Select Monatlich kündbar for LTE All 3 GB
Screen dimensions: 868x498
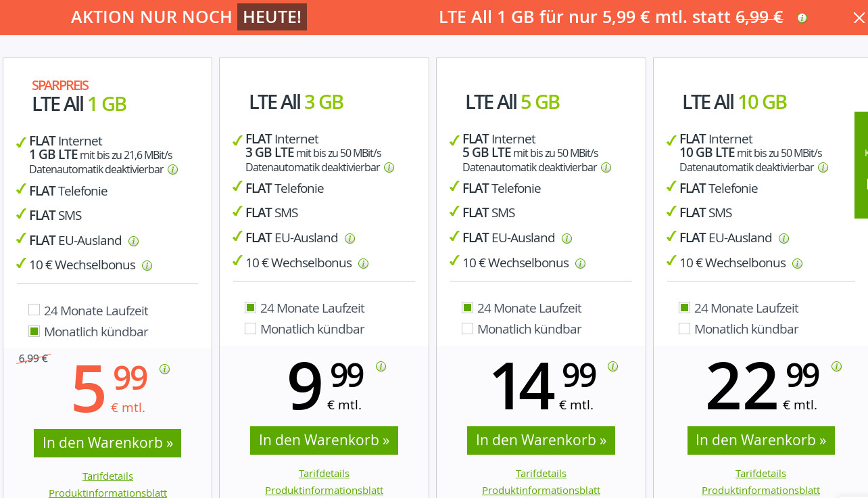250,328
